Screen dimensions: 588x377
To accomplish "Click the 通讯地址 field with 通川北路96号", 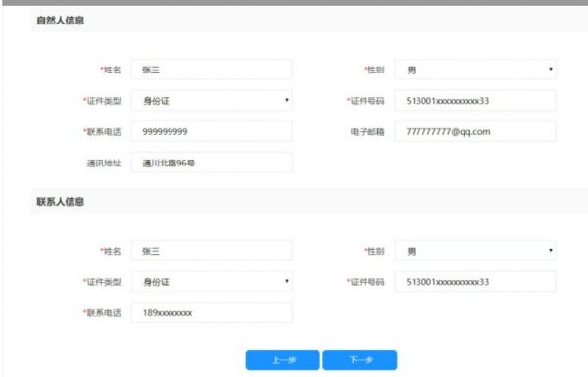I will pos(212,163).
